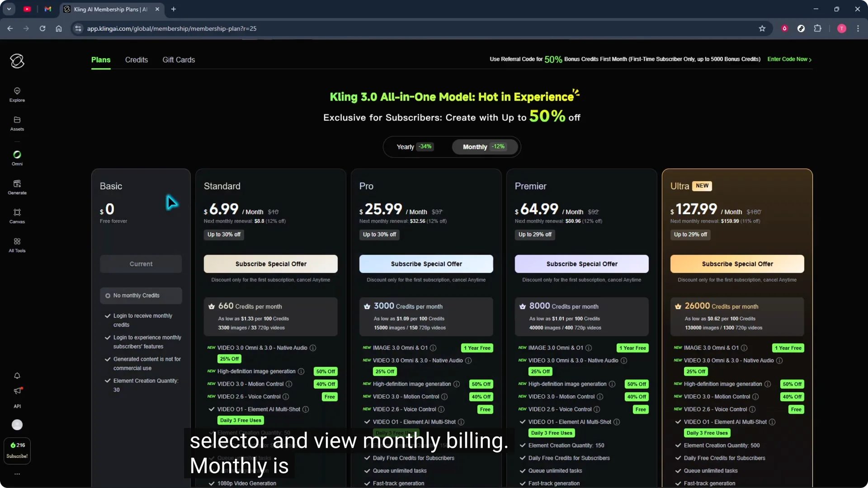
Task: Open the All Tools sidebar icon
Action: coord(17,245)
